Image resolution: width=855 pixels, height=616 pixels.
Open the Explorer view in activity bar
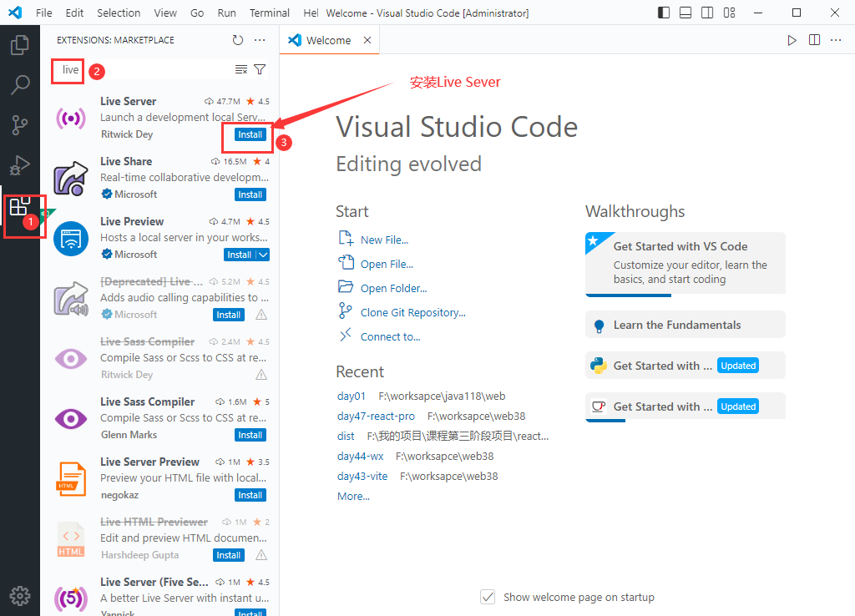point(20,45)
